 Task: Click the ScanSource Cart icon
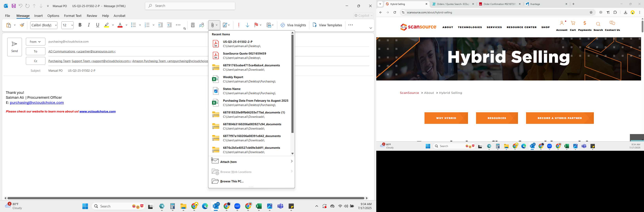[x=573, y=23]
